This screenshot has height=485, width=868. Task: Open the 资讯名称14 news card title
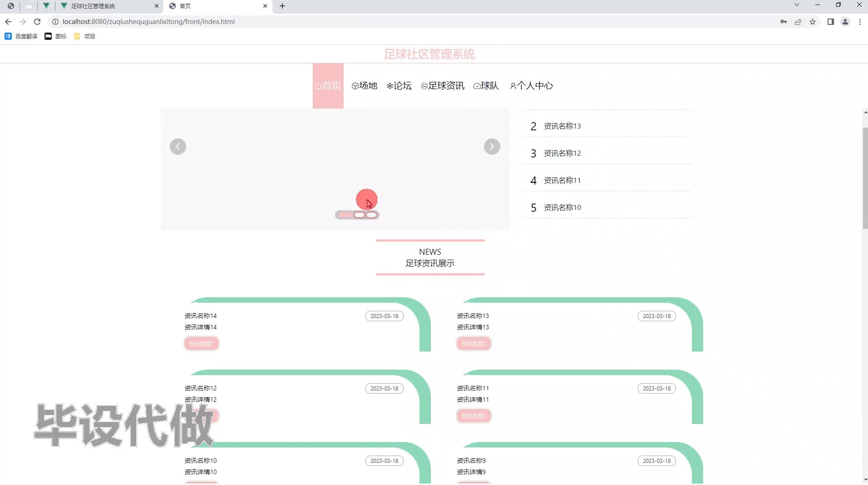point(200,316)
